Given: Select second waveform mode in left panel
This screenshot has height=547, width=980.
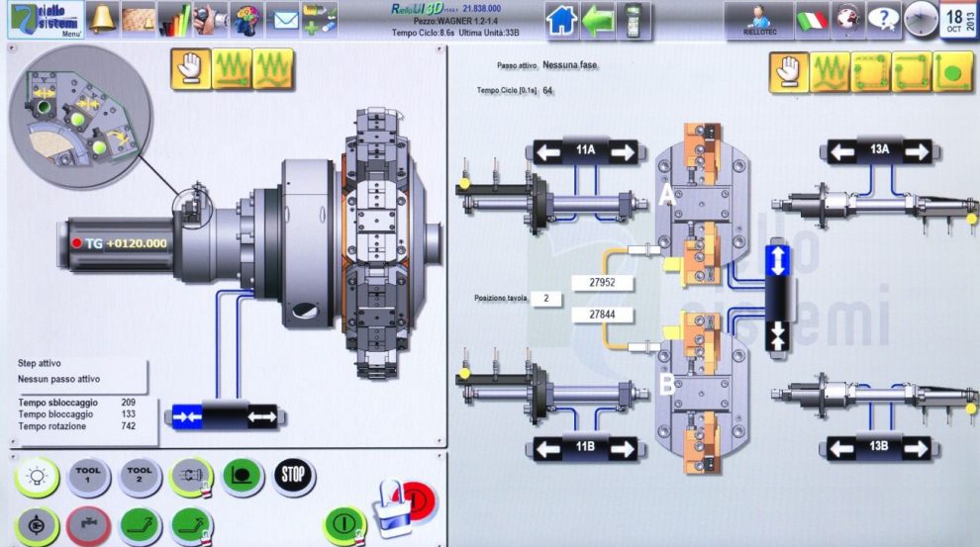Looking at the screenshot, I should (x=272, y=68).
